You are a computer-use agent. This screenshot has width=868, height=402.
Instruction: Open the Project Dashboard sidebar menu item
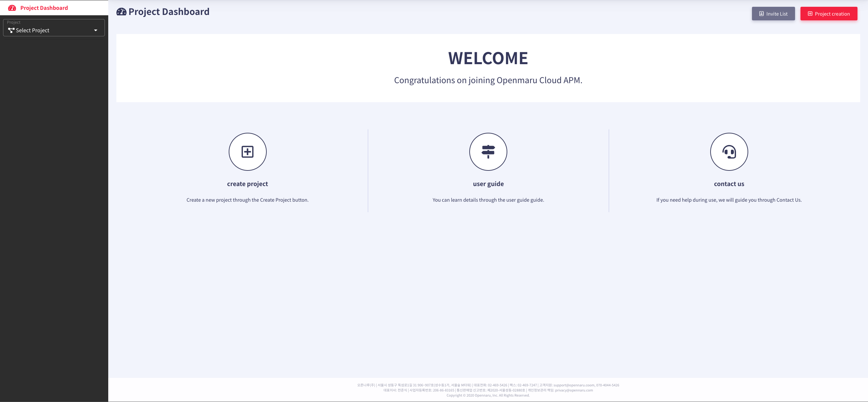(44, 8)
